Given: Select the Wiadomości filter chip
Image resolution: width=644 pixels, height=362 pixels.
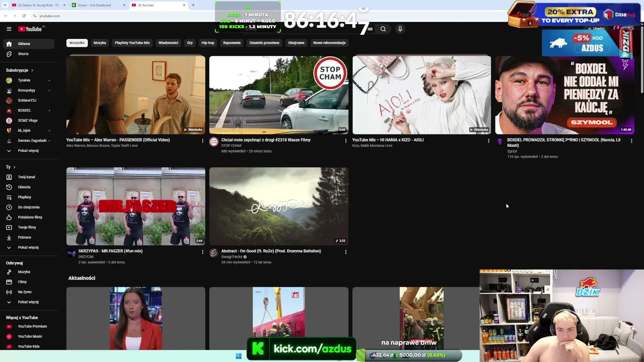Looking at the screenshot, I should coord(169,43).
